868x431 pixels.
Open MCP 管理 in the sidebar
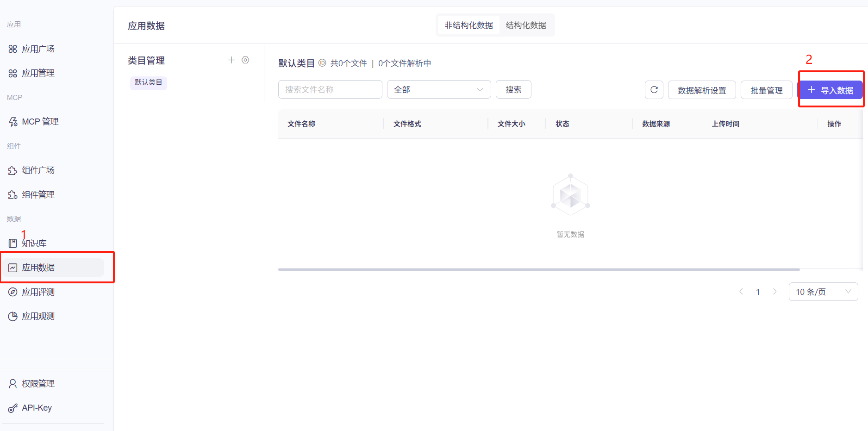(x=40, y=121)
